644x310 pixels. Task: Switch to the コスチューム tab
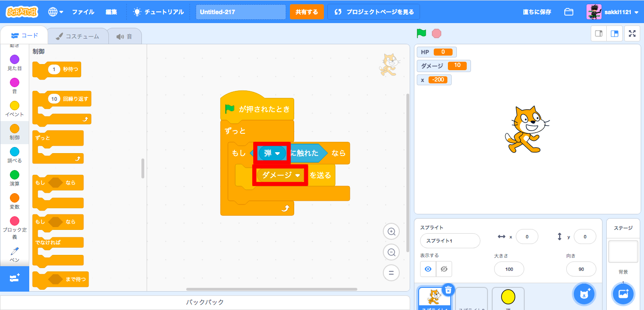(77, 36)
